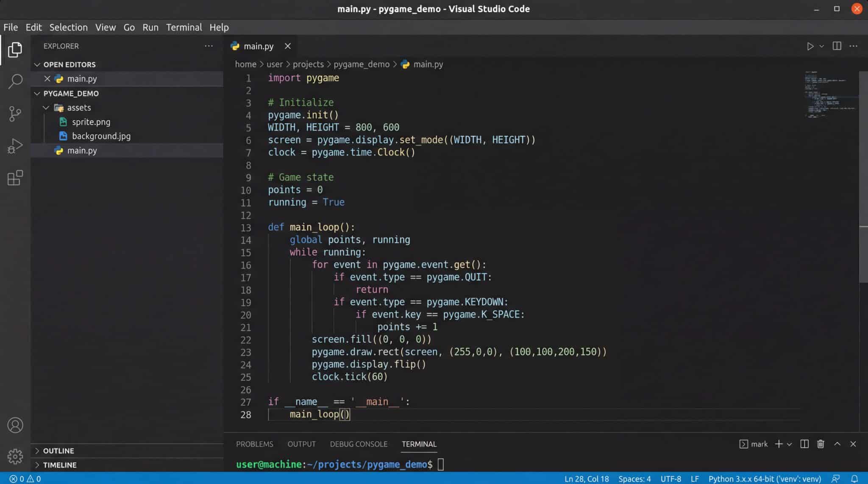
Task: Run the Python file with play button
Action: pos(810,46)
